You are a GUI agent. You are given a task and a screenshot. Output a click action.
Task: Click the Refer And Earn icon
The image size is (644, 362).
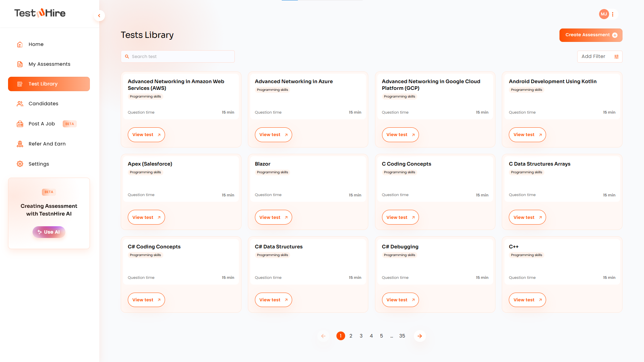point(20,144)
